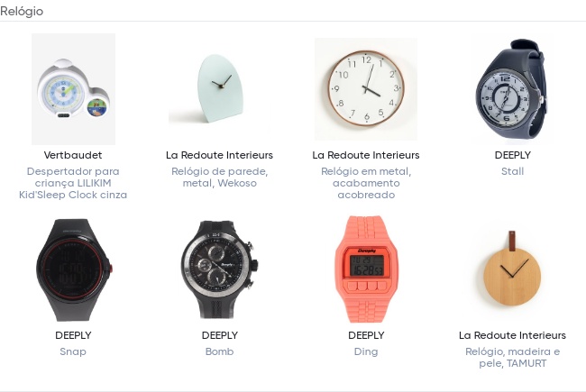This screenshot has width=586, height=392.
Task: Click La Redoute Interieurs brand above TAMURT
Action: 512,335
